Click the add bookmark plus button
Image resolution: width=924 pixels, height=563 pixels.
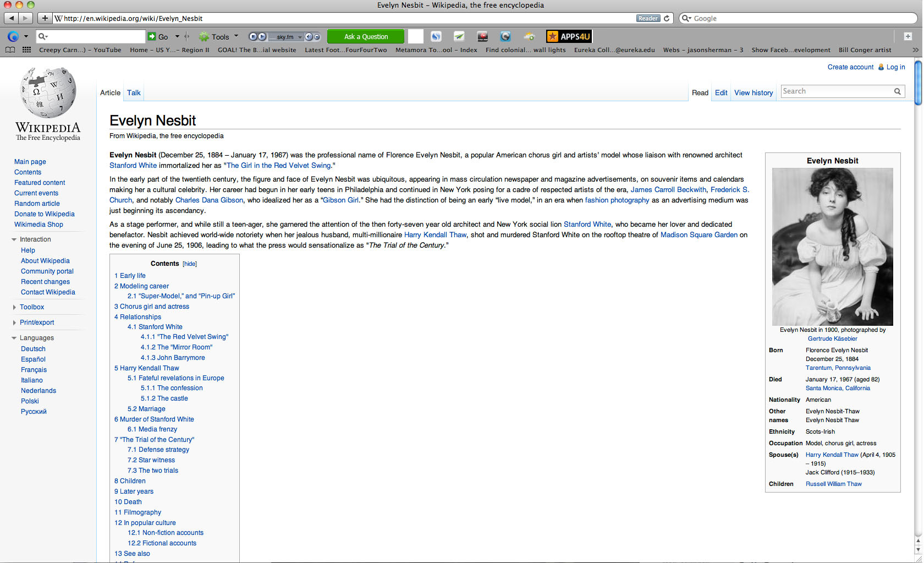(x=45, y=18)
